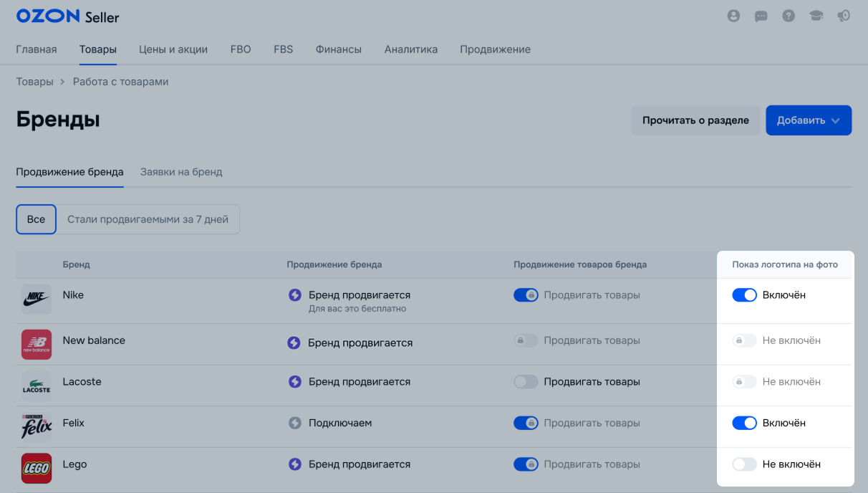This screenshot has width=868, height=493.
Task: Open the user profile icon
Action: 733,16
